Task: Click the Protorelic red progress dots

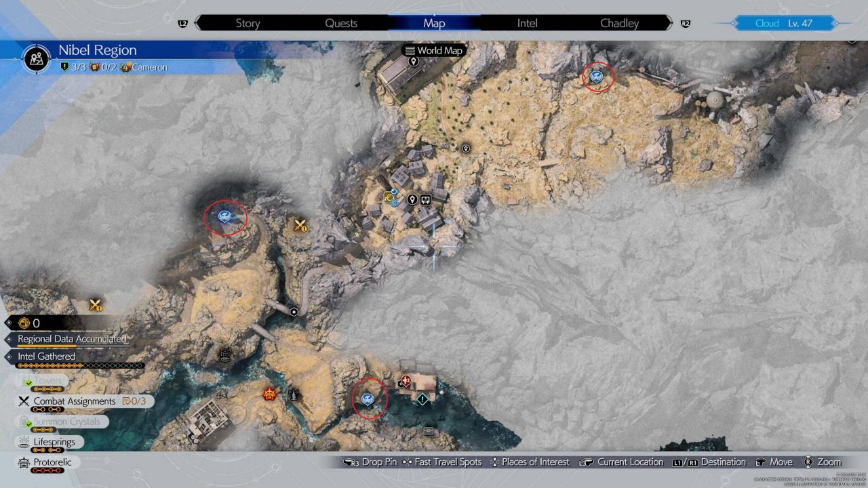Action: [48, 471]
